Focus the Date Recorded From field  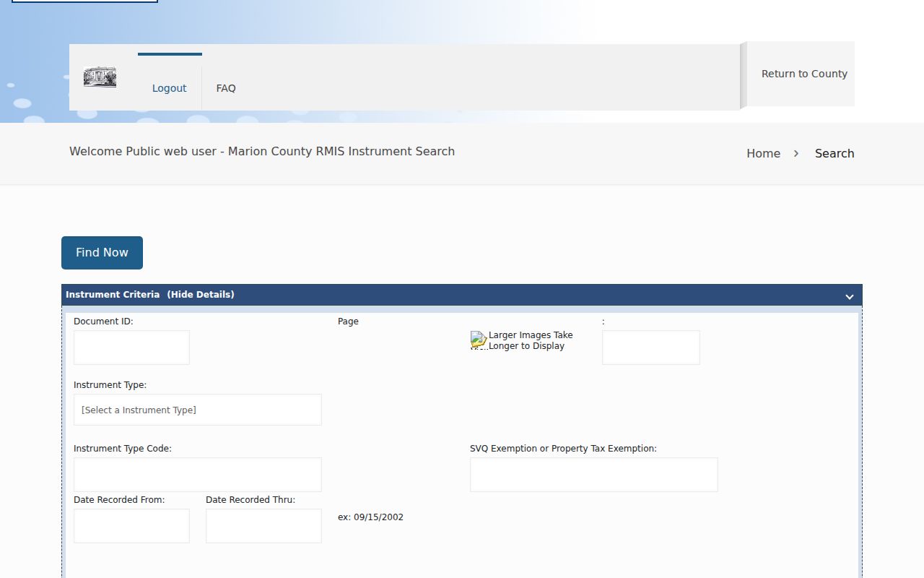pyautogui.click(x=131, y=526)
